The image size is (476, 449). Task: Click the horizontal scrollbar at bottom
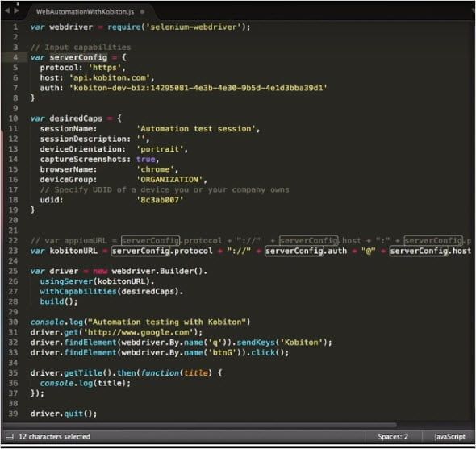(200, 425)
